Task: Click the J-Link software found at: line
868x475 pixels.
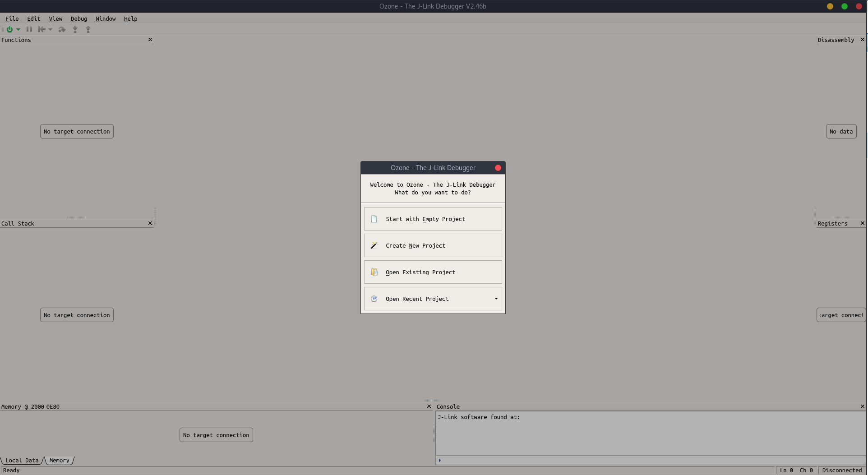Action: (x=479, y=417)
